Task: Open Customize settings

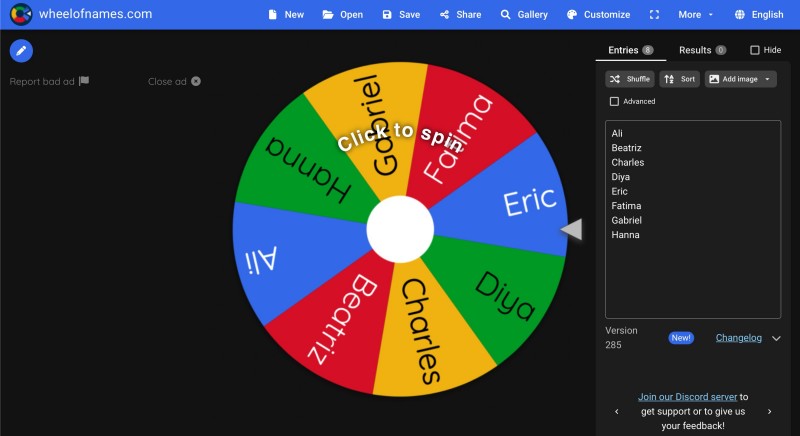Action: click(x=598, y=15)
